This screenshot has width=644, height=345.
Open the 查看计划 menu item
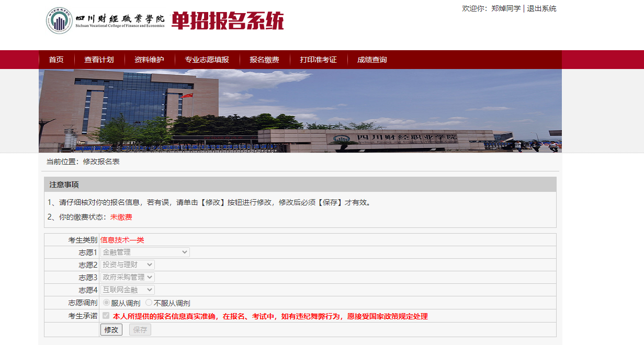click(99, 60)
